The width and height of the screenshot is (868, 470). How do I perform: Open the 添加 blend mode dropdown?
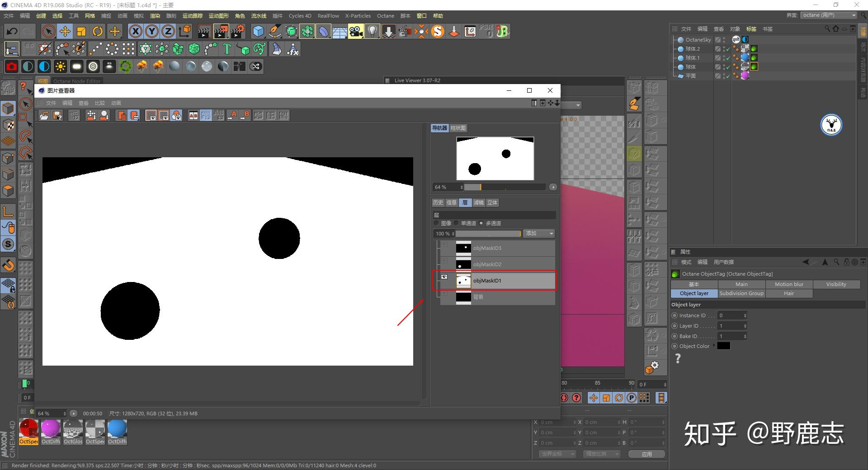539,234
